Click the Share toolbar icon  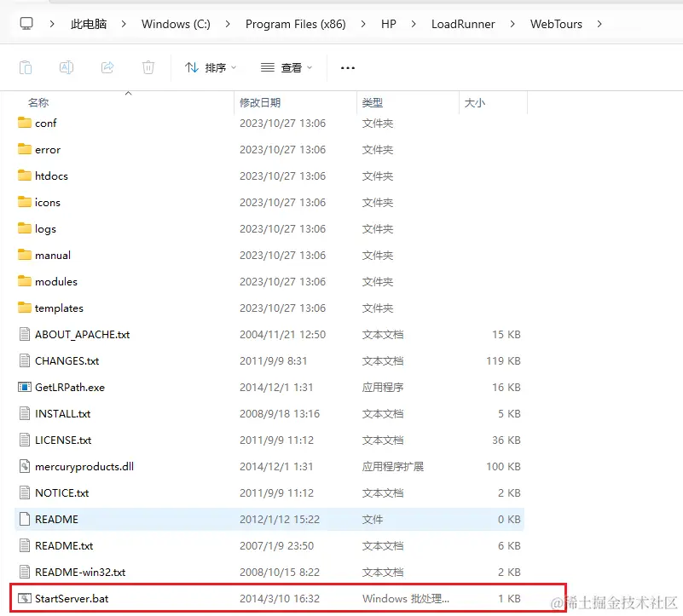[x=107, y=67]
